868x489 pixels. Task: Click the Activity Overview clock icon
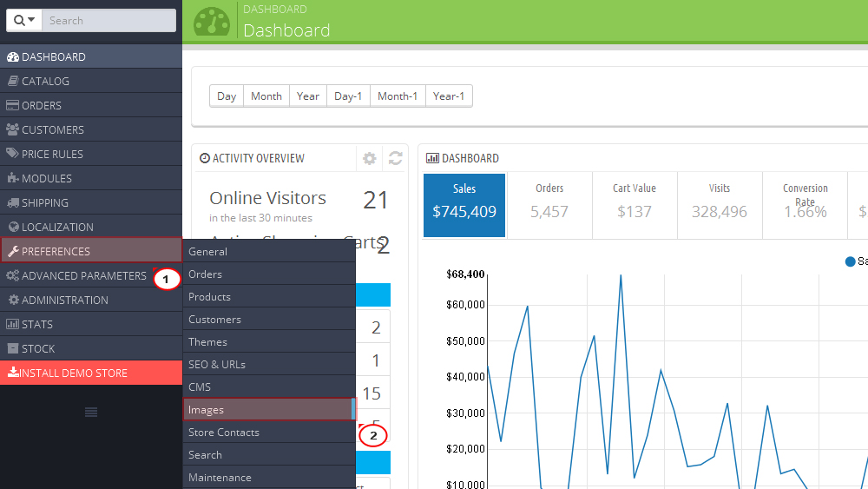click(x=204, y=158)
